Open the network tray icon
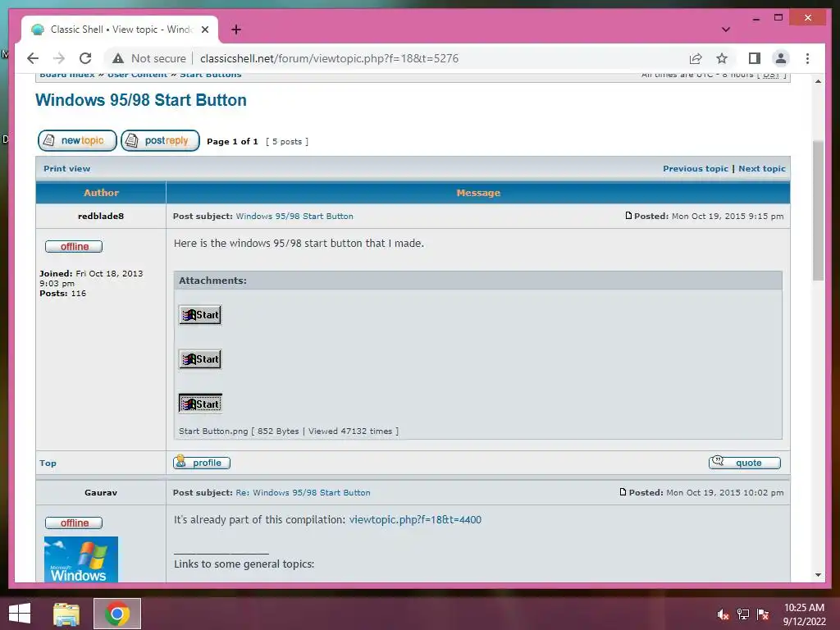 (x=743, y=614)
